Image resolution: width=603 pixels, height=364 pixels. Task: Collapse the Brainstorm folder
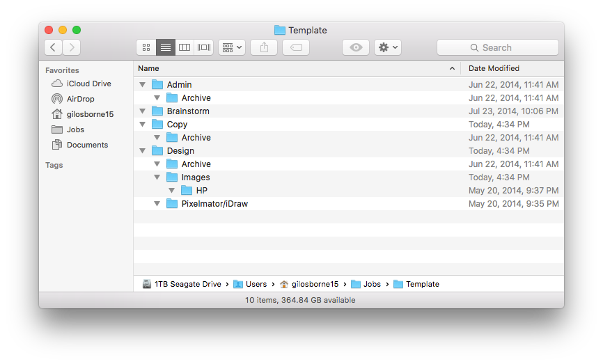142,111
